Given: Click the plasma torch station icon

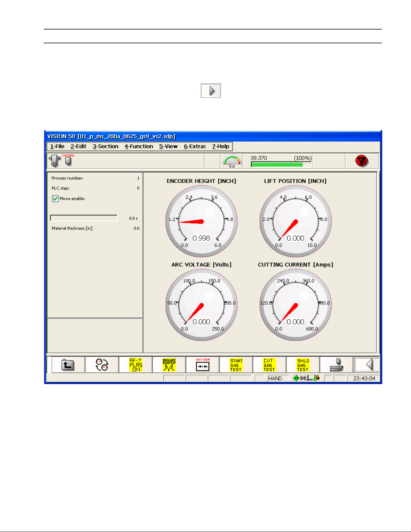Looking at the screenshot, I should coord(55,161).
